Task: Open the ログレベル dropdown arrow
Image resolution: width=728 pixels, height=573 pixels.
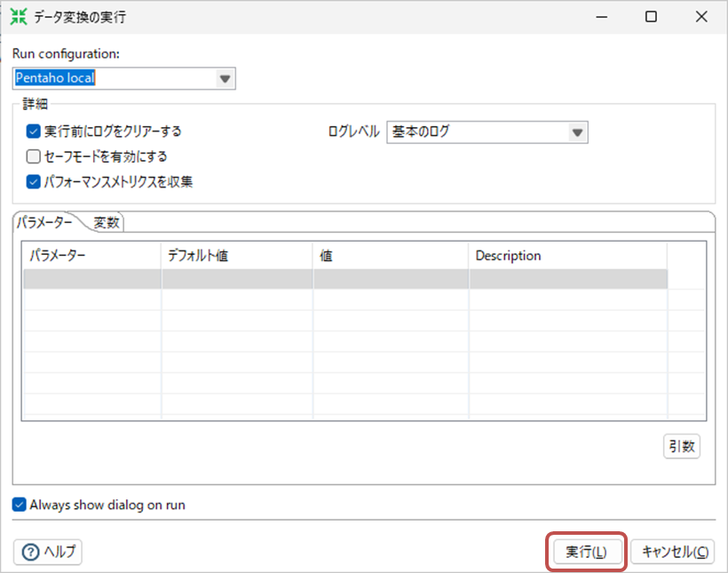Action: click(x=577, y=132)
